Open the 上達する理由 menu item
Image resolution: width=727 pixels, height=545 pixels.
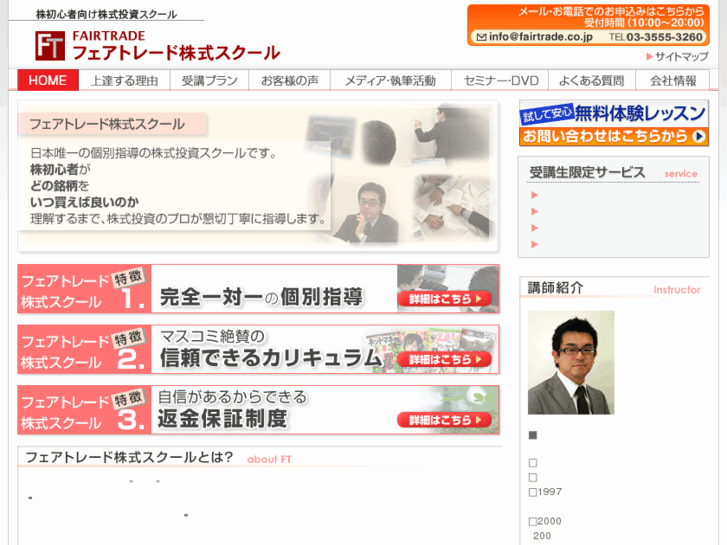tap(124, 80)
